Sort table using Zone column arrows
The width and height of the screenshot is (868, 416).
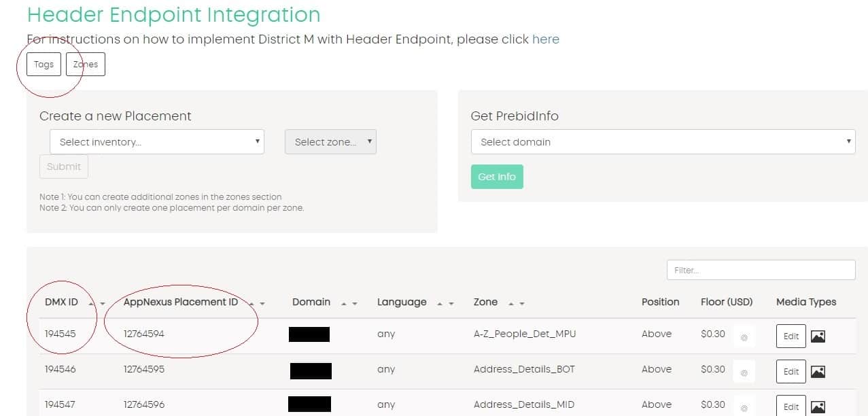click(x=516, y=303)
